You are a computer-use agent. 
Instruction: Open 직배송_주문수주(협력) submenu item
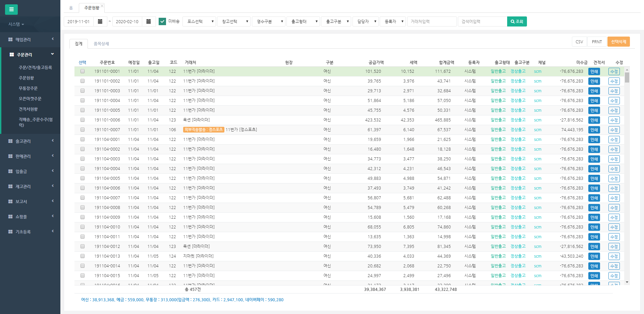(x=36, y=122)
